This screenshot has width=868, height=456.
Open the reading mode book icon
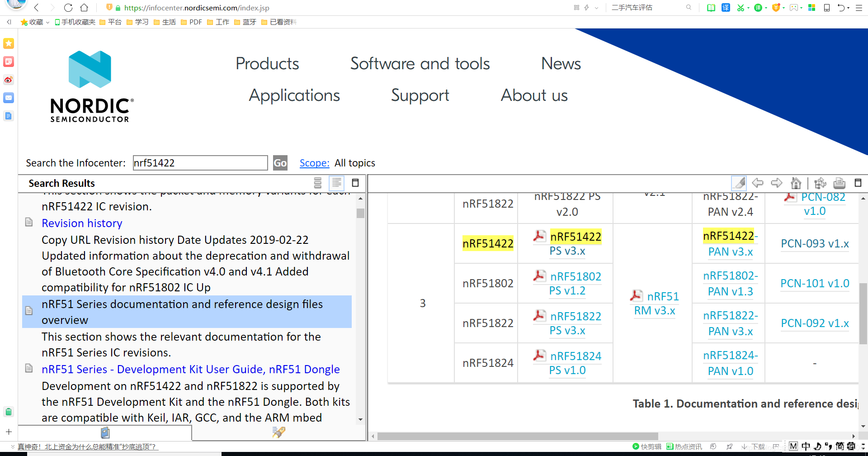coord(711,8)
